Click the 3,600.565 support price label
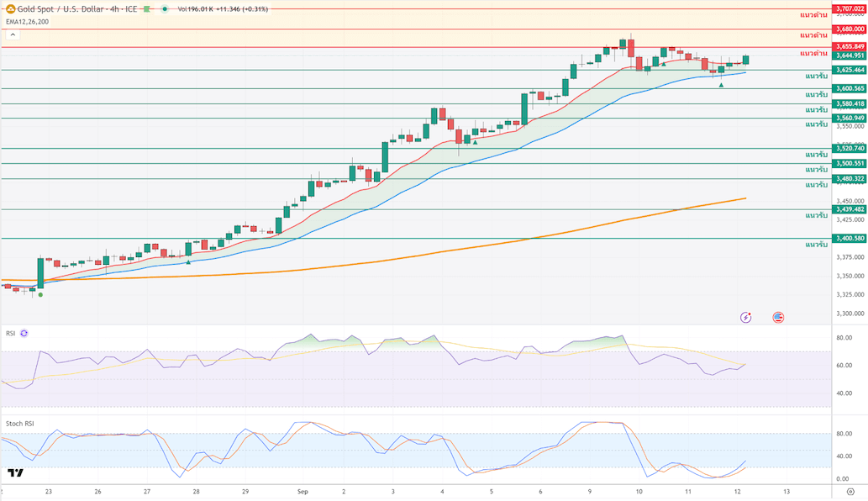Viewport: 868px width, 501px height. 850,88
